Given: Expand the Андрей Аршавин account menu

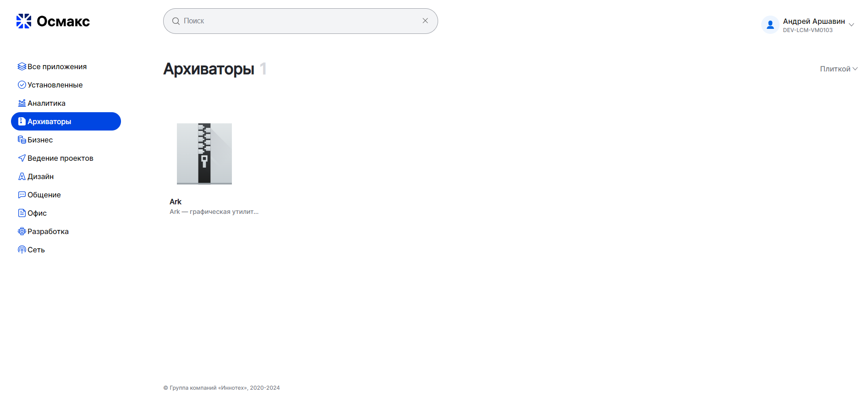Looking at the screenshot, I should point(851,25).
